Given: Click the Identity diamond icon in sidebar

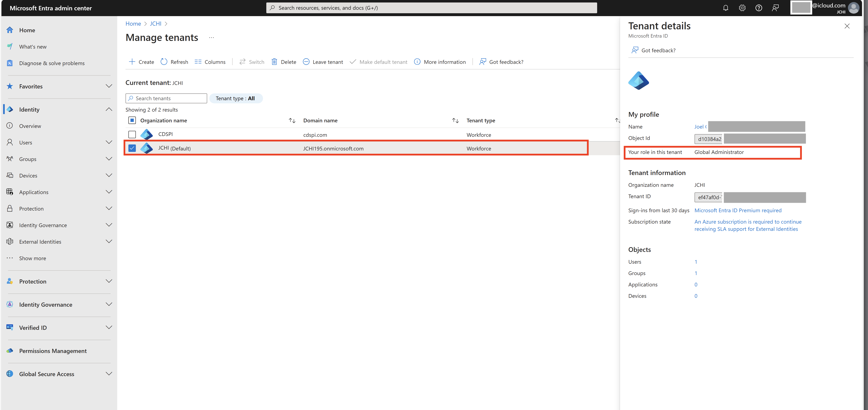Looking at the screenshot, I should (x=10, y=110).
